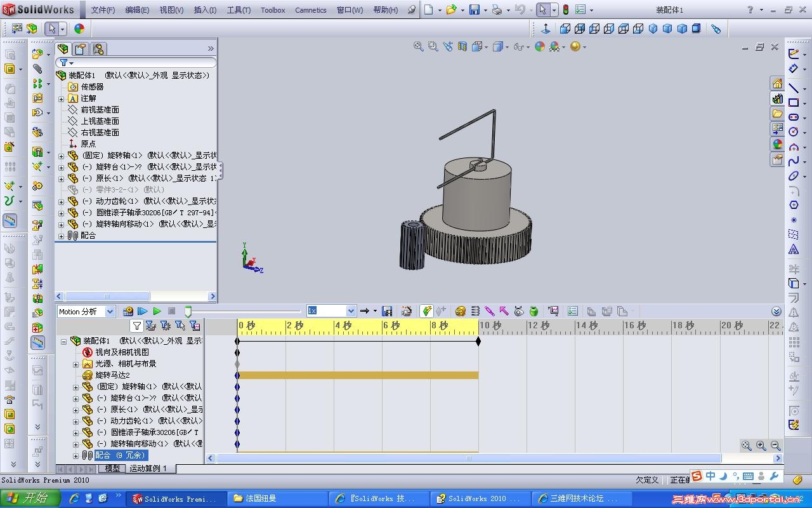This screenshot has width=812, height=508.
Task: Click the Calculate motion study icon
Action: click(x=128, y=311)
